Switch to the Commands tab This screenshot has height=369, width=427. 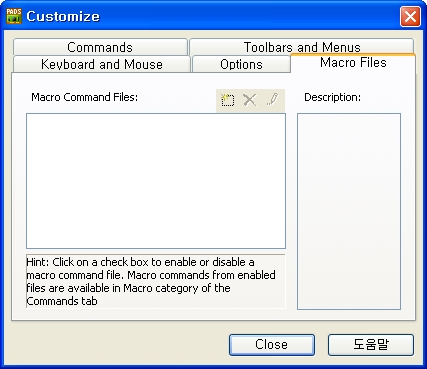pyautogui.click(x=100, y=47)
